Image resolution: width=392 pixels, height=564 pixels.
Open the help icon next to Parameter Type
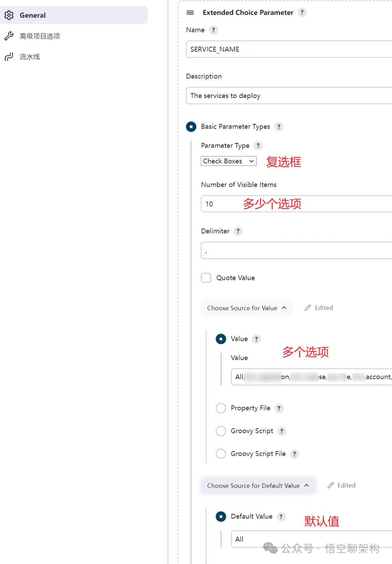(258, 146)
